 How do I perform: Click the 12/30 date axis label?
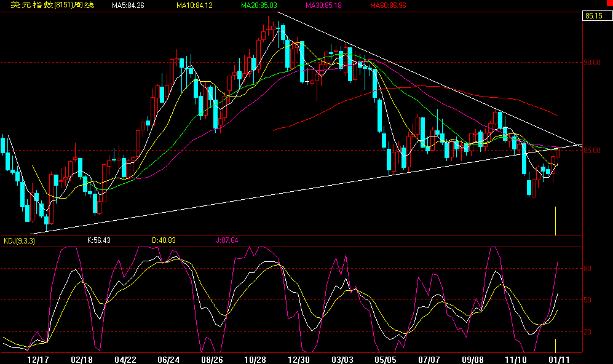pyautogui.click(x=299, y=360)
